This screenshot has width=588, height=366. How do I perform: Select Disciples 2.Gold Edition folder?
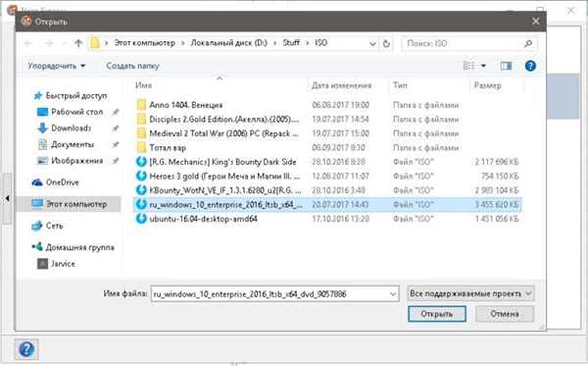tap(224, 120)
